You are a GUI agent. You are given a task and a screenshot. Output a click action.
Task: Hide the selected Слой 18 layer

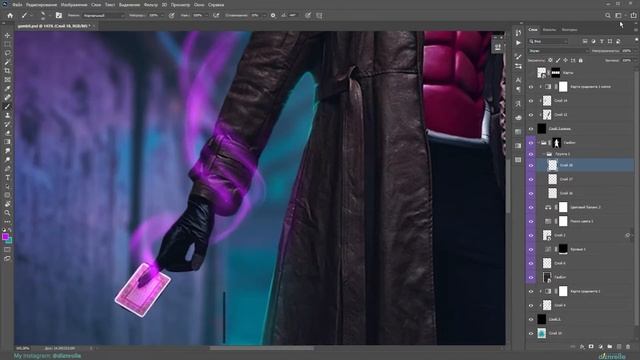[531, 165]
